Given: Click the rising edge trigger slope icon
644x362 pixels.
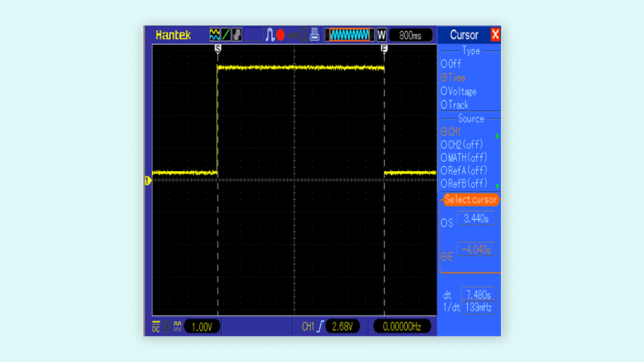Looking at the screenshot, I should click(x=321, y=326).
